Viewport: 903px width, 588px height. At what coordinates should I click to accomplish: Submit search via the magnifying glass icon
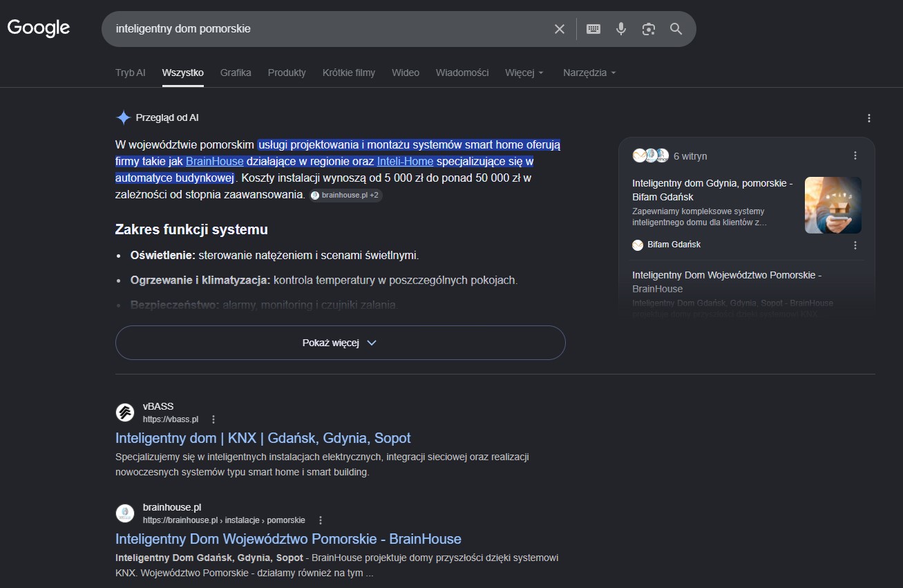click(676, 29)
